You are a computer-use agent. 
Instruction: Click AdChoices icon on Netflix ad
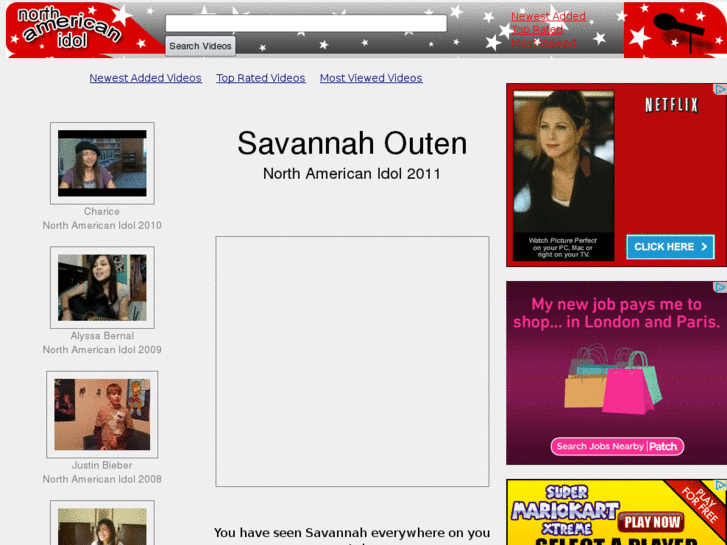pyautogui.click(x=719, y=89)
